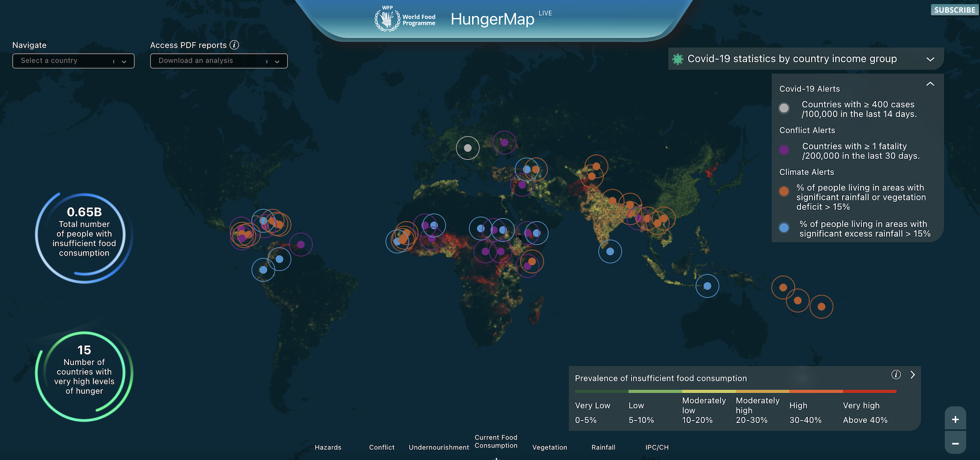Toggle the purple Conflict Alerts legend dot
This screenshot has width=980, height=460.
pos(784,150)
